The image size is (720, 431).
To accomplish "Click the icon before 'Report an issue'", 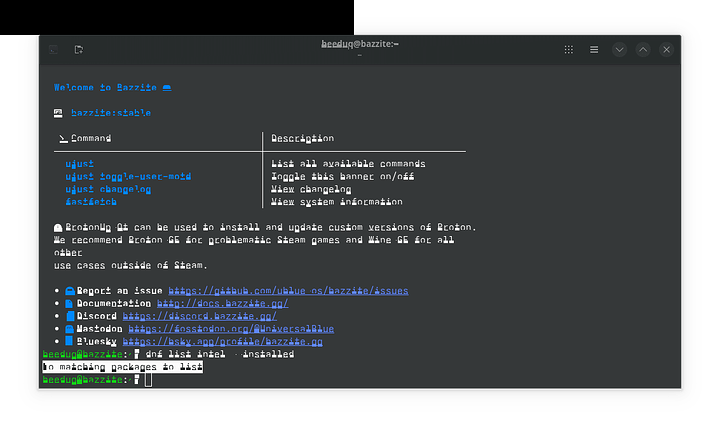I will click(70, 291).
